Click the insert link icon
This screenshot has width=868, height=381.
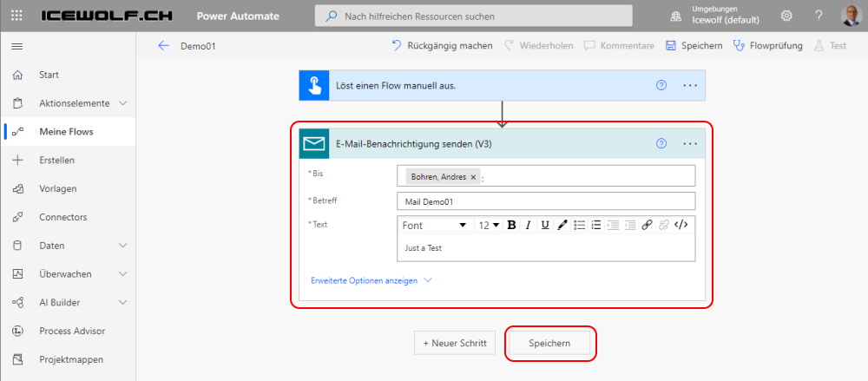coord(647,225)
